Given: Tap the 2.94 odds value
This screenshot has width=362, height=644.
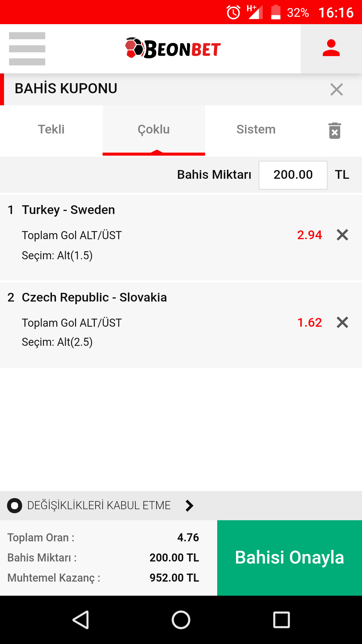Looking at the screenshot, I should [x=309, y=235].
